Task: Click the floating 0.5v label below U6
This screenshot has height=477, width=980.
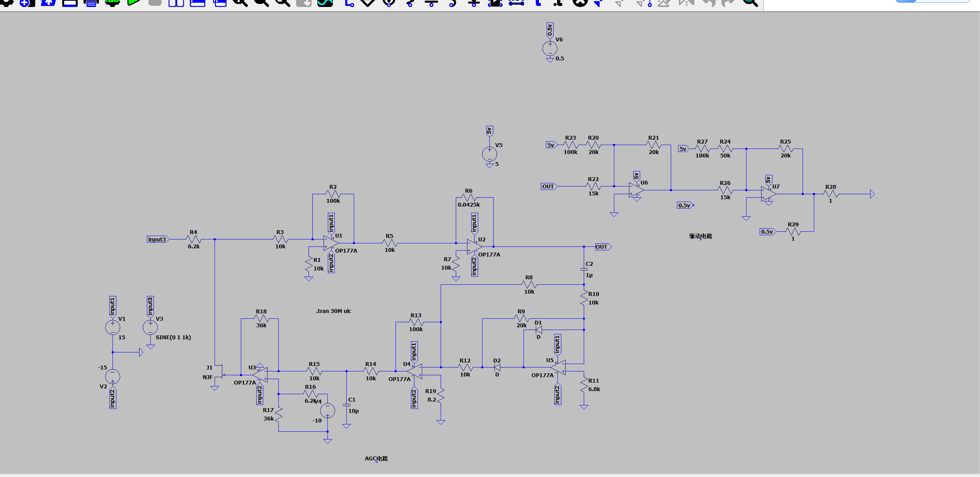Action: tap(685, 205)
